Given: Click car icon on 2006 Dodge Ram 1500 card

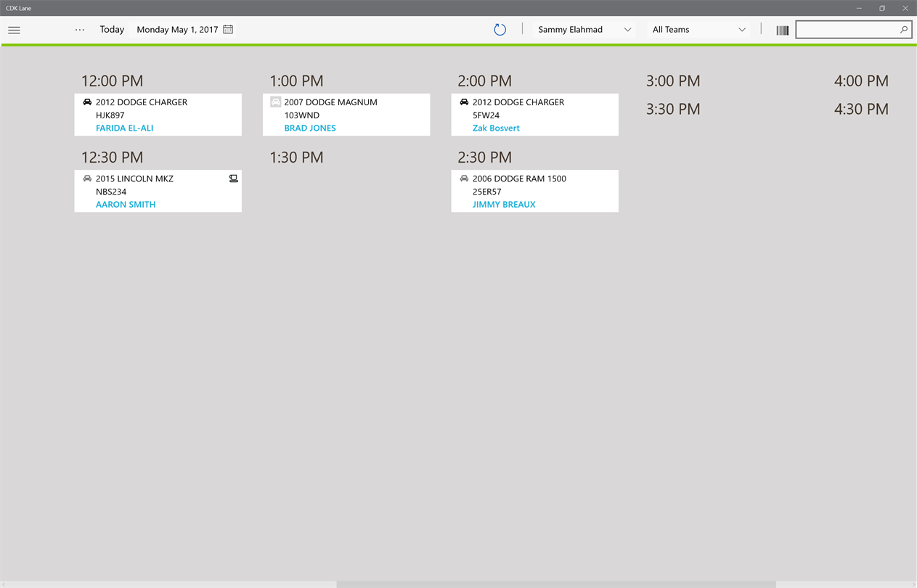Looking at the screenshot, I should point(464,179).
